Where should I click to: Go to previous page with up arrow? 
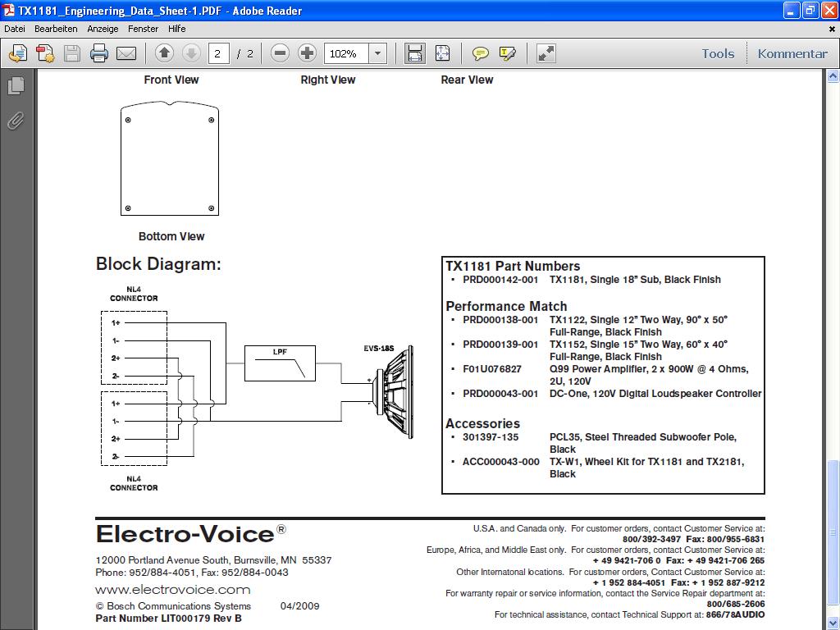tap(164, 53)
